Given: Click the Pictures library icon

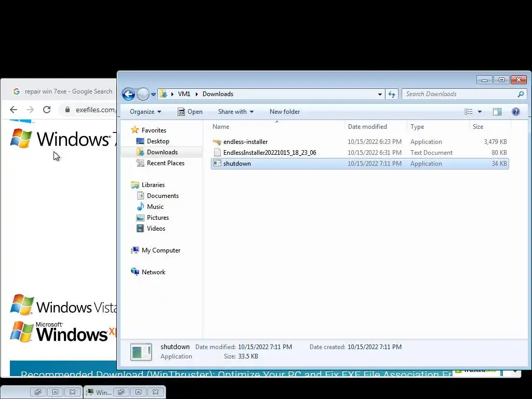Looking at the screenshot, I should click(140, 218).
